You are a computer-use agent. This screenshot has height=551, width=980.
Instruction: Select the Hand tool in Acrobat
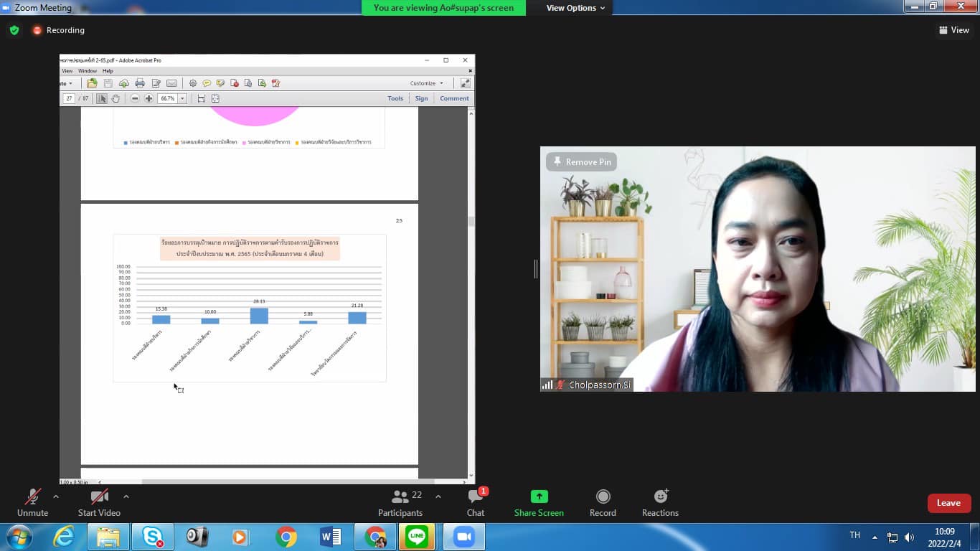click(116, 98)
